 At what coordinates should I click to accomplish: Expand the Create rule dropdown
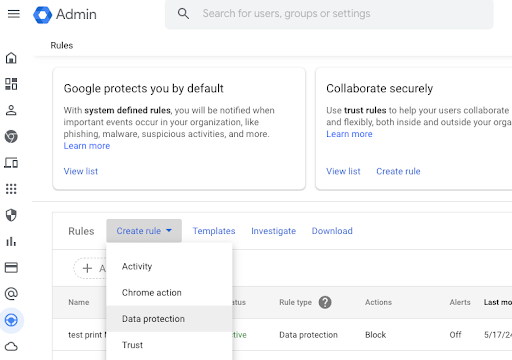144,231
